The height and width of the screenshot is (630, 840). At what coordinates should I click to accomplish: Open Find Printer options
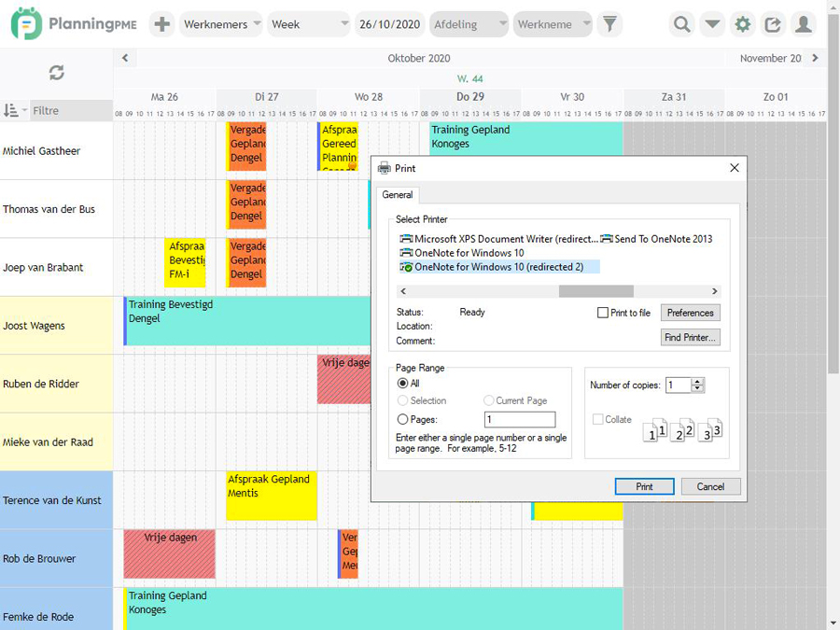(690, 337)
